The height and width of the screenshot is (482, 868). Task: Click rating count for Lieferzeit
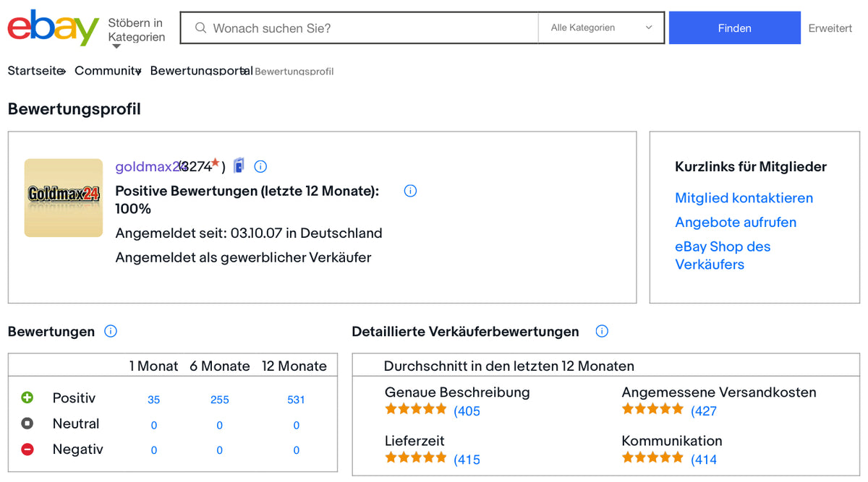pyautogui.click(x=467, y=460)
